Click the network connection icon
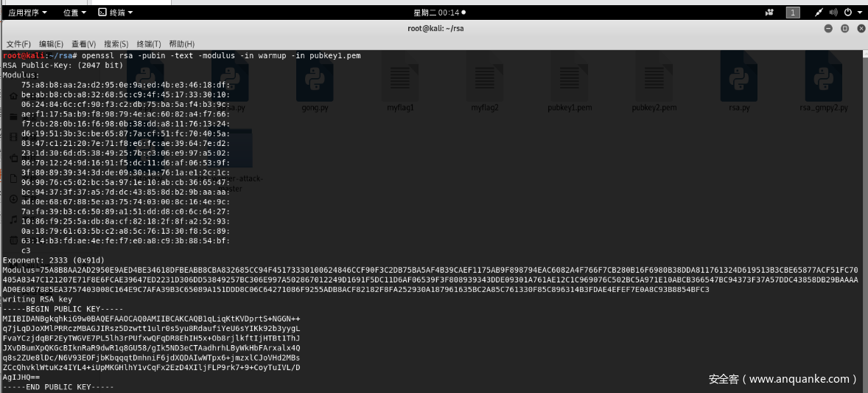868x393 pixels. [819, 13]
